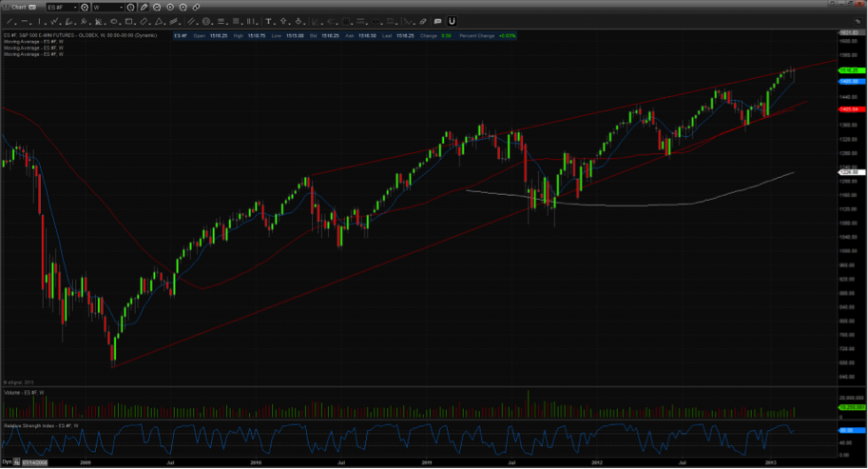Select the parallel lines tool
This screenshot has width=868, height=469.
coord(191,22)
